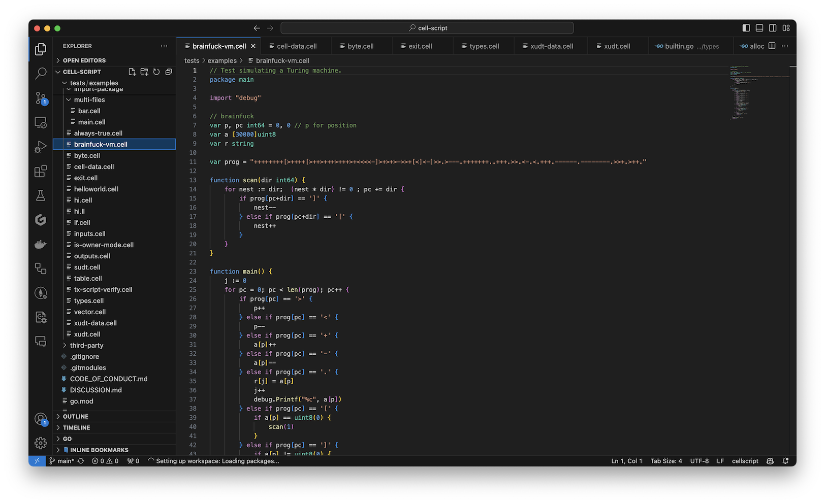
Task: Open the main* branch picker in status bar
Action: click(61, 461)
